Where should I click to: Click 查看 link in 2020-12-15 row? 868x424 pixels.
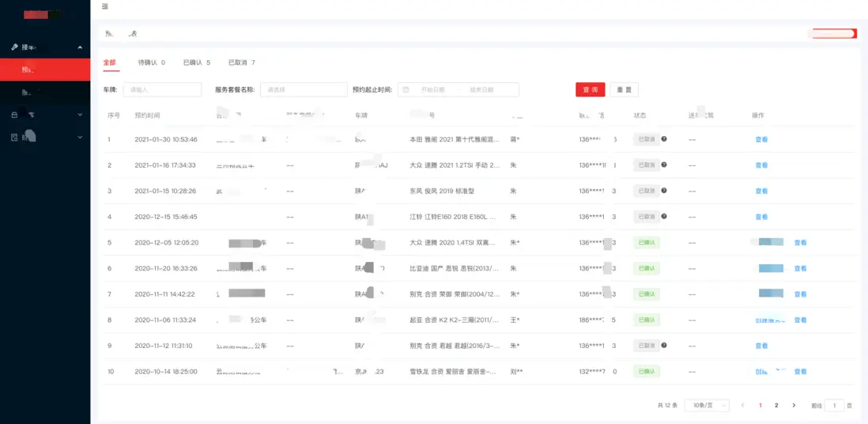coord(761,217)
